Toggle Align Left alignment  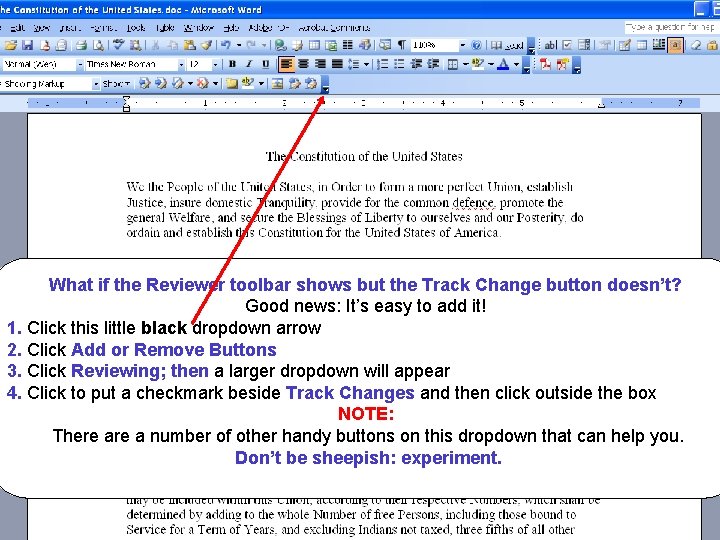(x=286, y=64)
